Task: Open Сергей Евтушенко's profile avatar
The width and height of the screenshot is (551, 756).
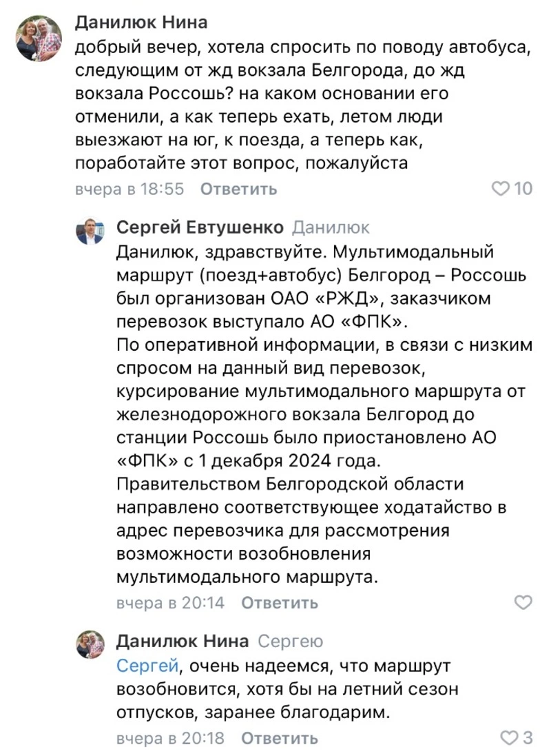Action: pos(90,231)
